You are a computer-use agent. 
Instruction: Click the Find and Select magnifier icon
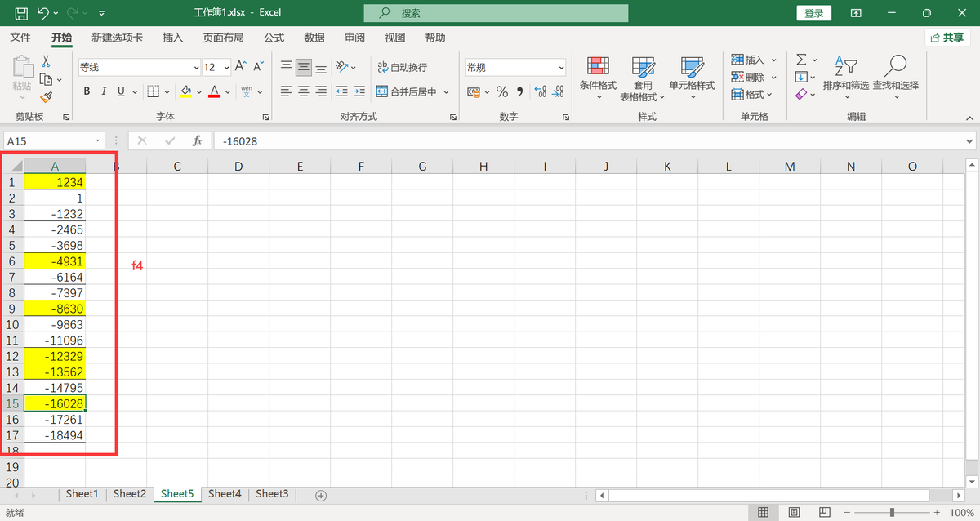click(896, 65)
